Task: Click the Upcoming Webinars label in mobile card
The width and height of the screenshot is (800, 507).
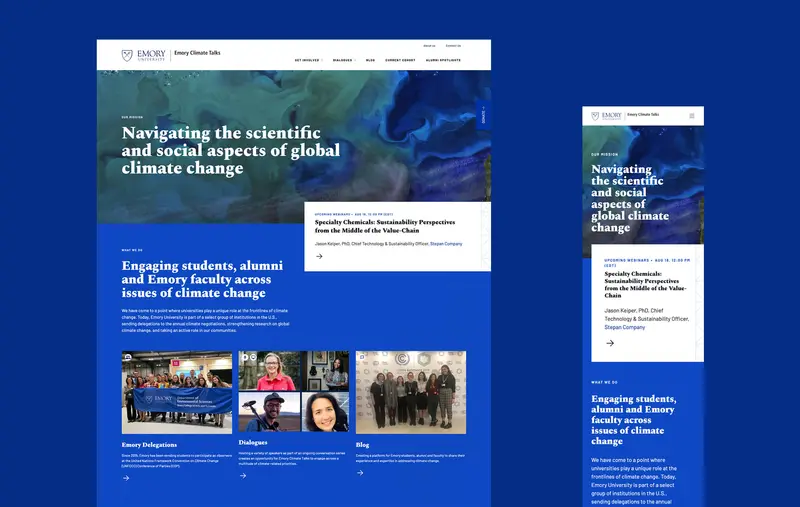Action: 647,263
